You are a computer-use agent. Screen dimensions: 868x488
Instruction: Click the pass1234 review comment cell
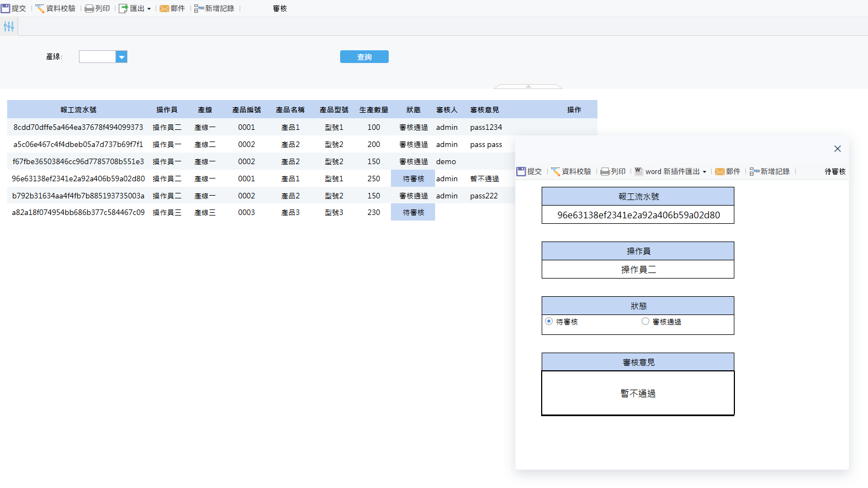[486, 127]
